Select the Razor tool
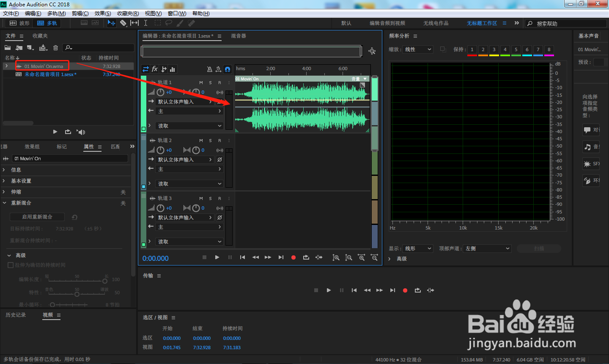 123,23
